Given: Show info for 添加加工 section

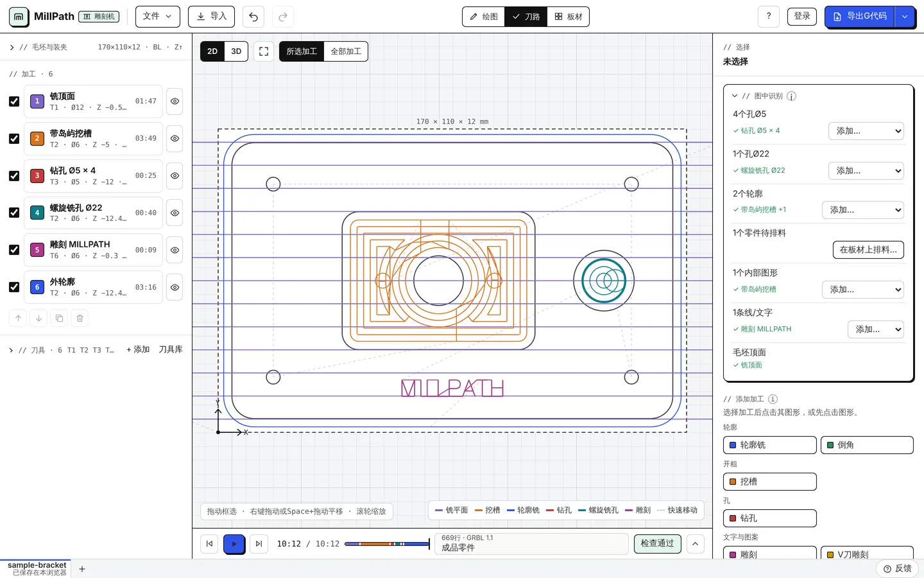Looking at the screenshot, I should tap(773, 399).
